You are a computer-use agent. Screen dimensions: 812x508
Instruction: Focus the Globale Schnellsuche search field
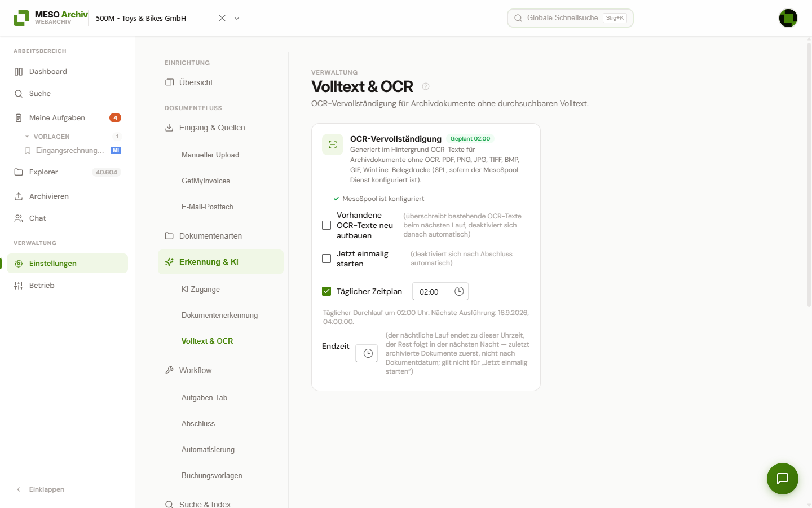point(570,18)
